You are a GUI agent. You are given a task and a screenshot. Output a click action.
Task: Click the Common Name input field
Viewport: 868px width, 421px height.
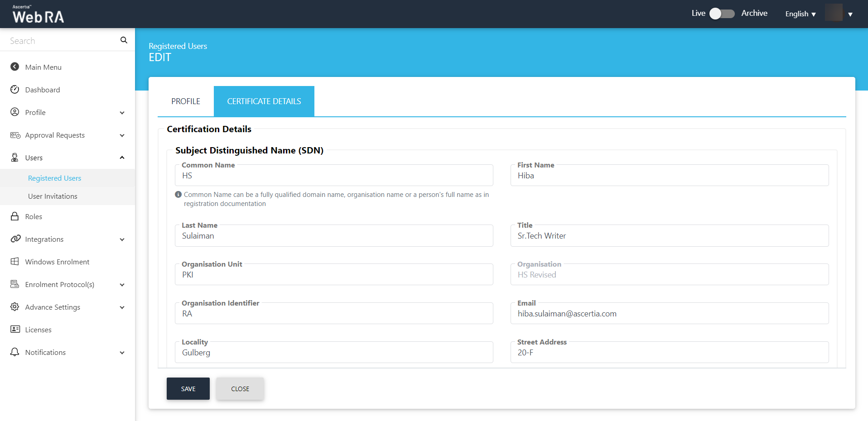(x=334, y=176)
